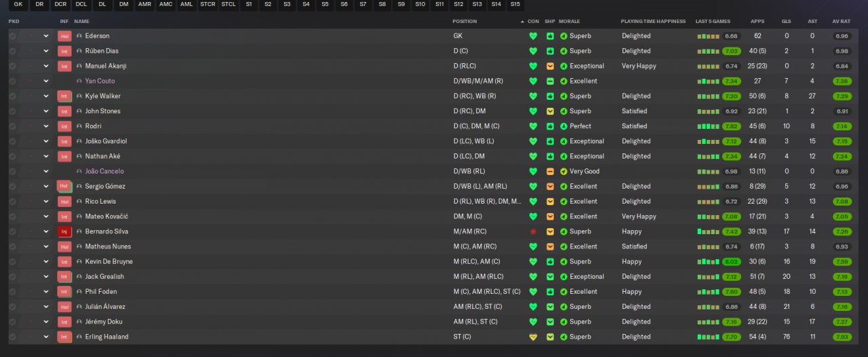Click Bernardo Silva's 7.42 last-game rating
The image size is (868, 357).
pos(732,231)
